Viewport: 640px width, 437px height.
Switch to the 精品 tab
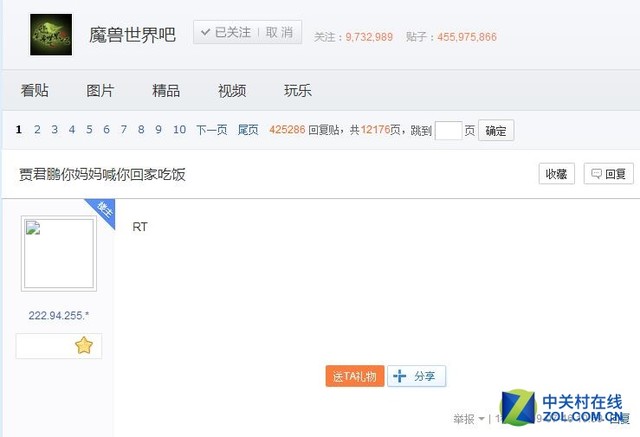point(166,91)
